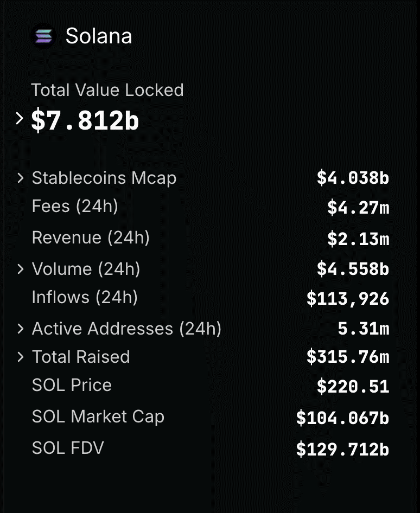Click the $4.038b stablecoins value
Viewport: 420px width, 513px height.
point(353,178)
